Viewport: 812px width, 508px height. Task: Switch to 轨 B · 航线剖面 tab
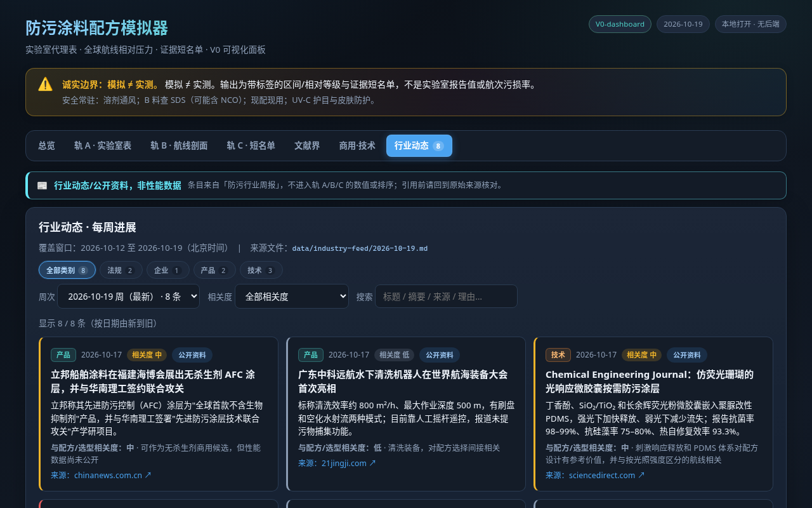coord(179,145)
